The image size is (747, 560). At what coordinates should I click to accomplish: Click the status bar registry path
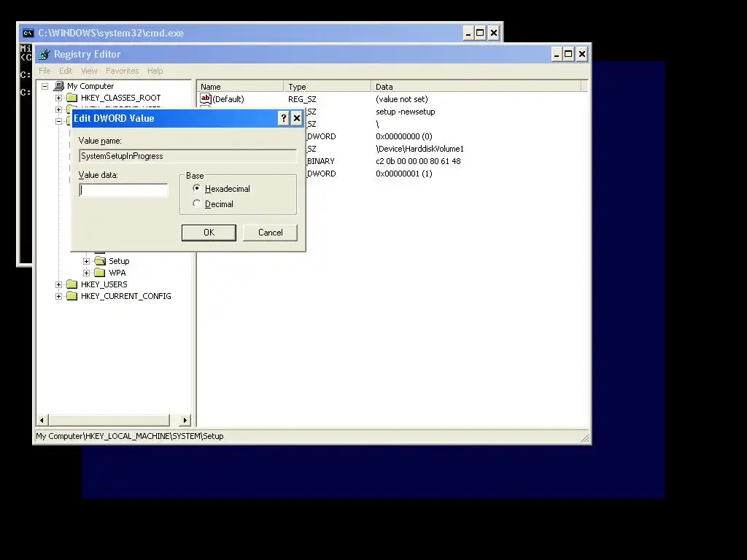tap(130, 436)
